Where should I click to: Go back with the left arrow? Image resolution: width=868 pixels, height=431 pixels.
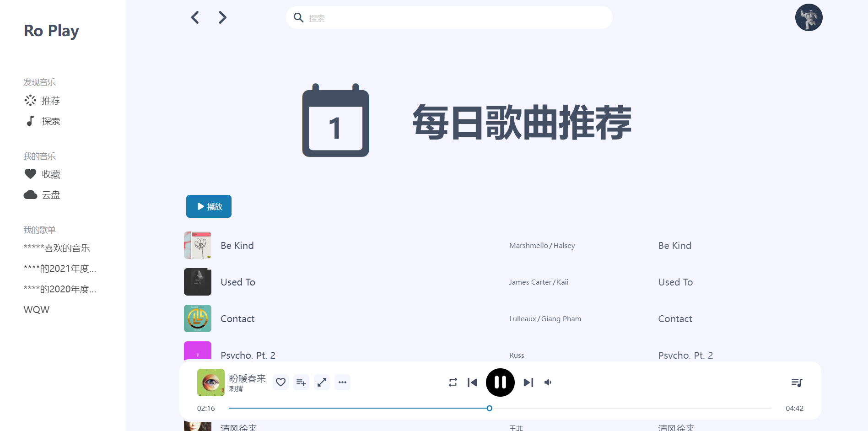point(195,17)
